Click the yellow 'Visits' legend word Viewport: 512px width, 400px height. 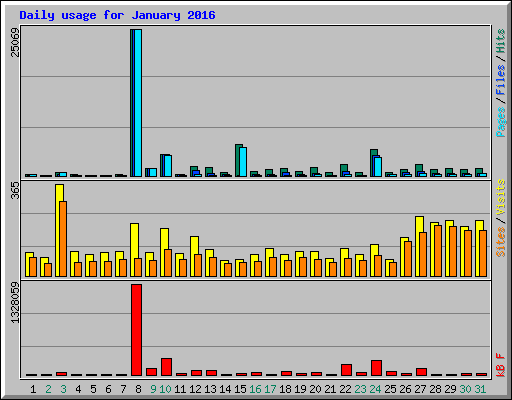pyautogui.click(x=500, y=198)
